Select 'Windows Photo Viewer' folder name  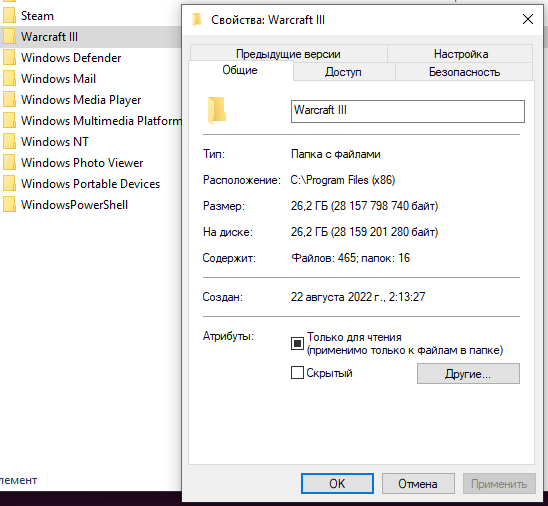tap(82, 162)
